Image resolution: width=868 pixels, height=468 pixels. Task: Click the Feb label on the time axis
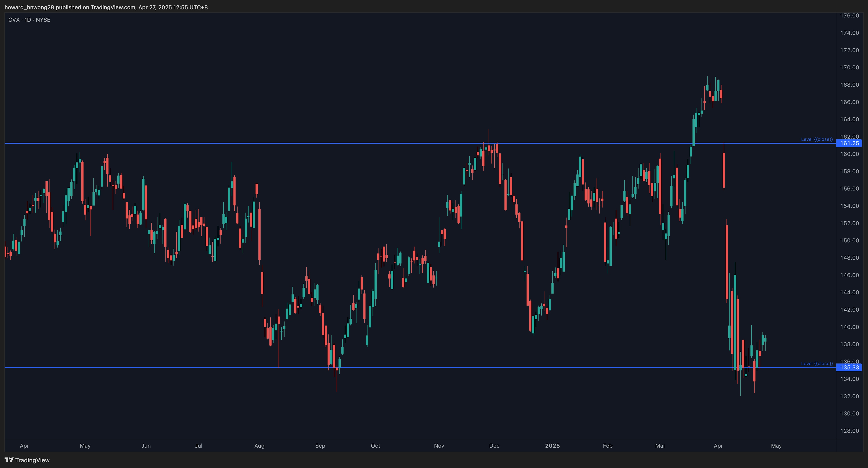(608, 445)
